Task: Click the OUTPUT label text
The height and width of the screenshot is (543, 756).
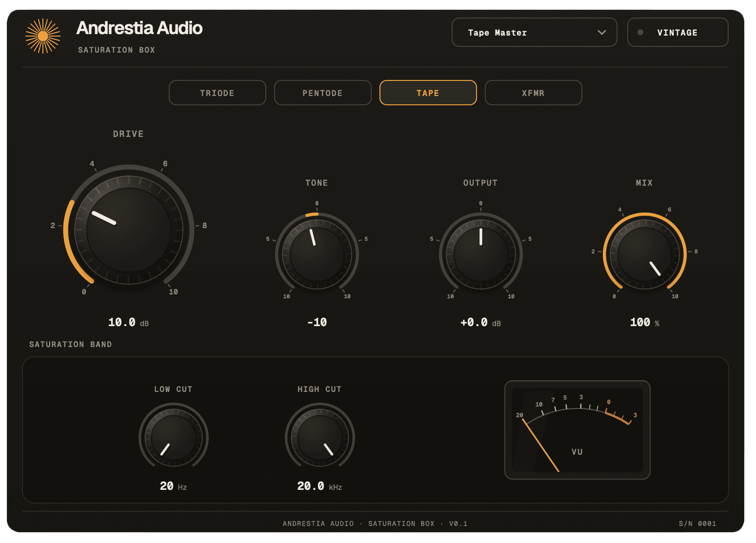Action: (480, 183)
